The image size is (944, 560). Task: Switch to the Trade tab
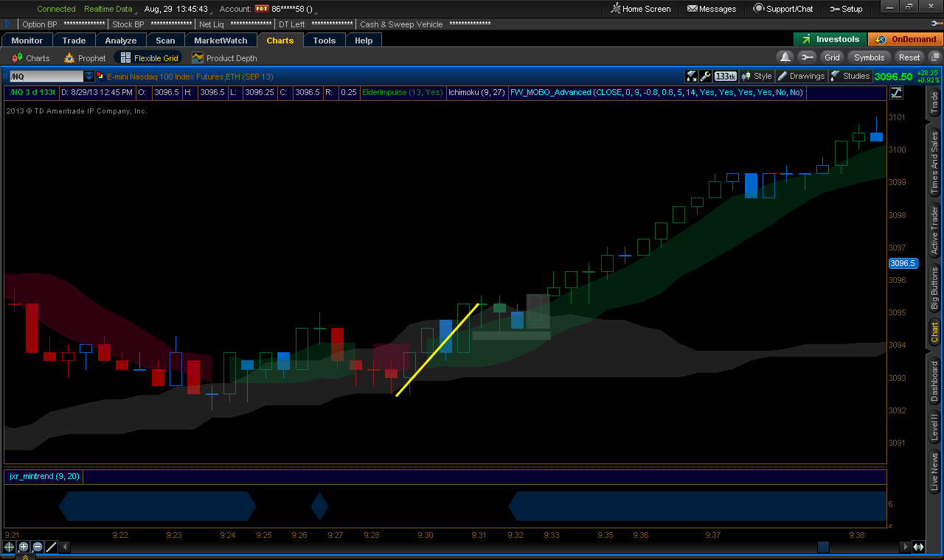74,41
